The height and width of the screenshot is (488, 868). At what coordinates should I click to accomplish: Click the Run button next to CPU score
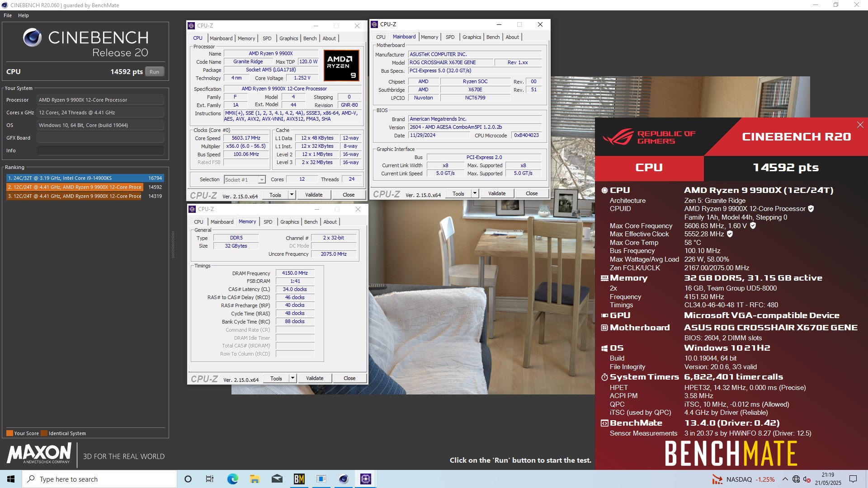[154, 72]
